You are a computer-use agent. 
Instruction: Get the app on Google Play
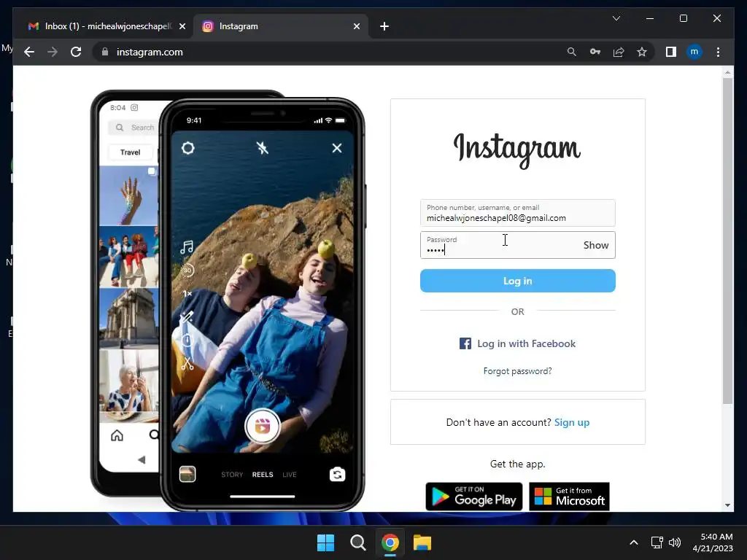coord(474,496)
